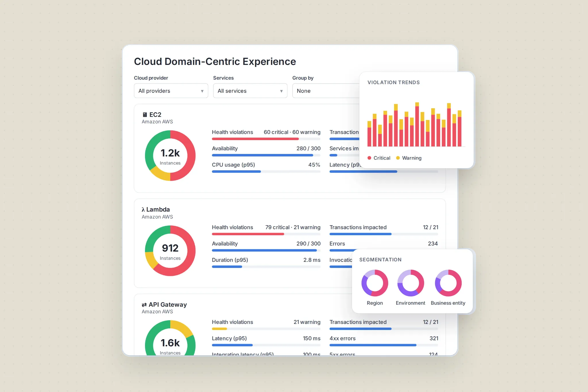Open the Cloud provider dropdown
Viewport: 588px width, 392px height.
(x=171, y=91)
